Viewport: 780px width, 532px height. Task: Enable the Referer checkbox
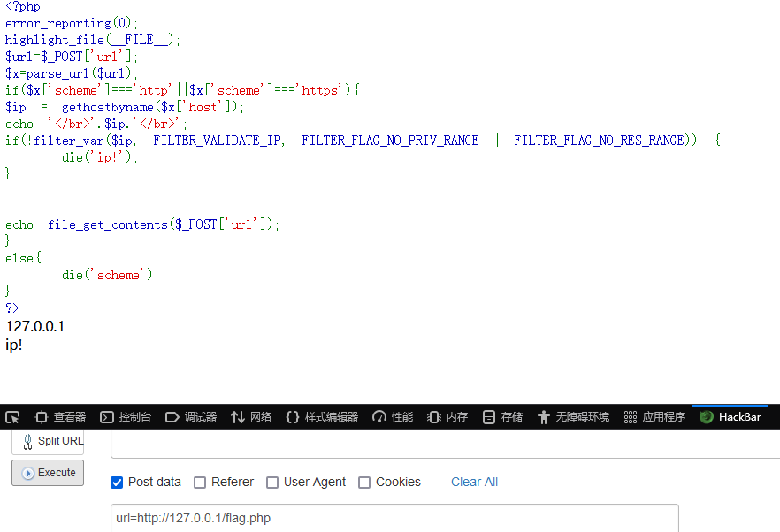click(x=200, y=483)
